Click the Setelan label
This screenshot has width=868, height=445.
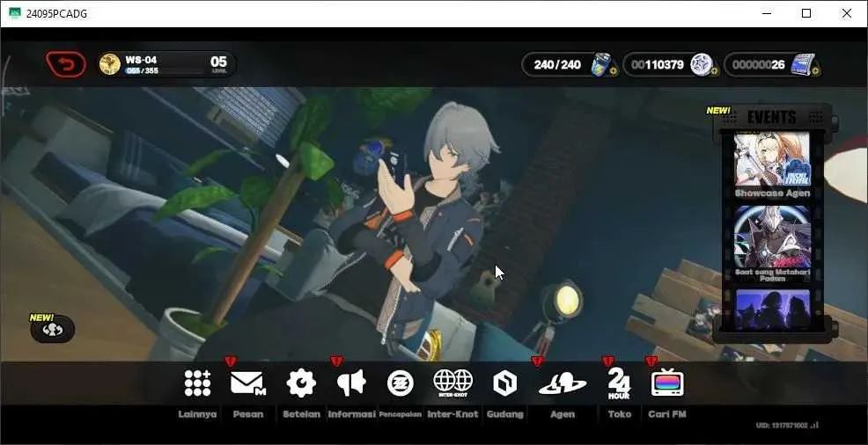coord(301,414)
